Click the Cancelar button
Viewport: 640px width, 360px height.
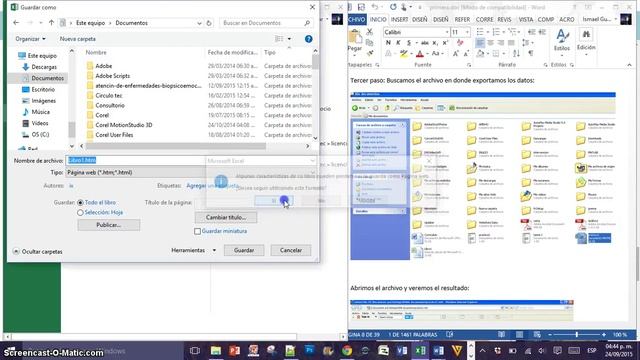click(x=291, y=250)
